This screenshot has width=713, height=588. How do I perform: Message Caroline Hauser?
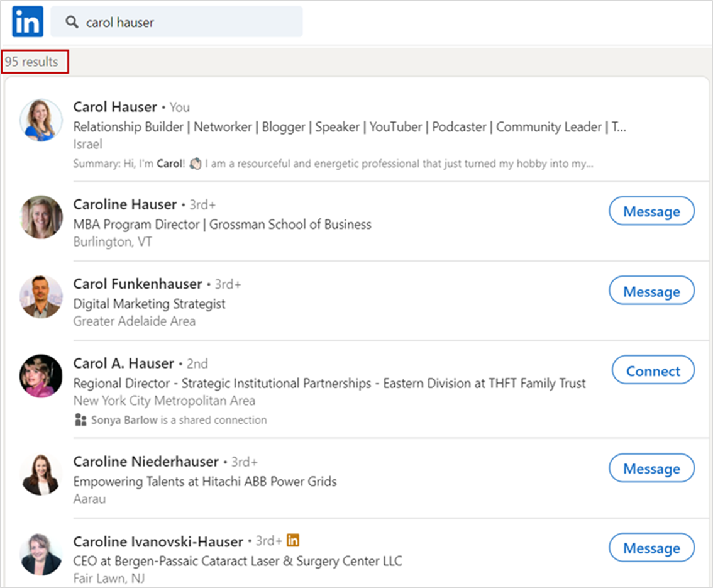tap(651, 211)
